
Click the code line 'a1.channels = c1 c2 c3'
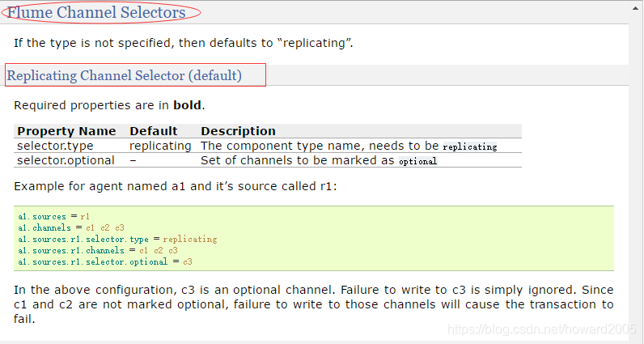pos(71,227)
